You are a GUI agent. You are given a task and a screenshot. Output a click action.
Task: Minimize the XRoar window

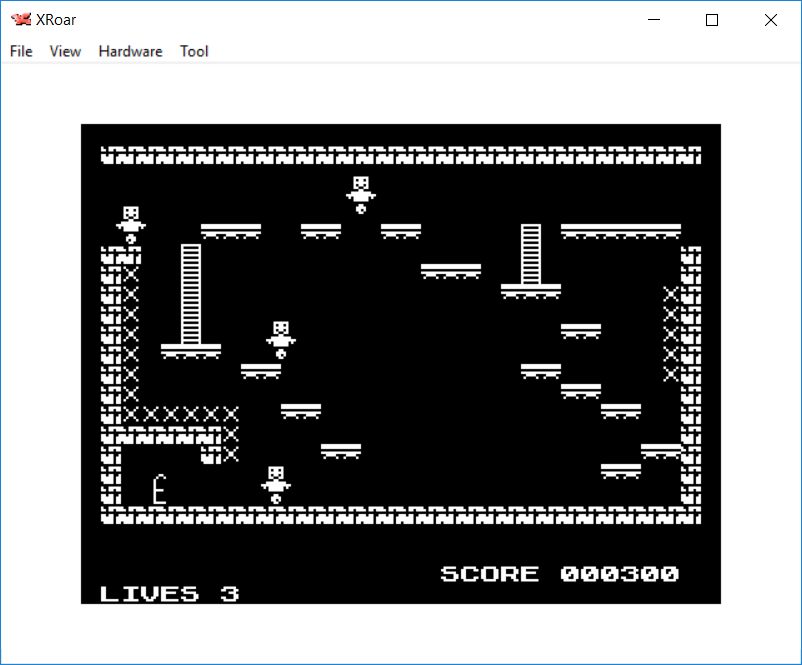pyautogui.click(x=654, y=20)
